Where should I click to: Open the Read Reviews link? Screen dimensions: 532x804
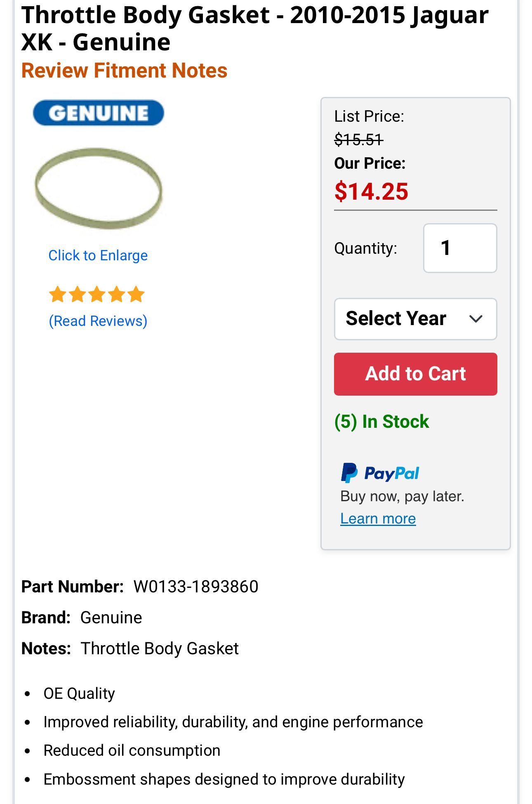click(98, 321)
